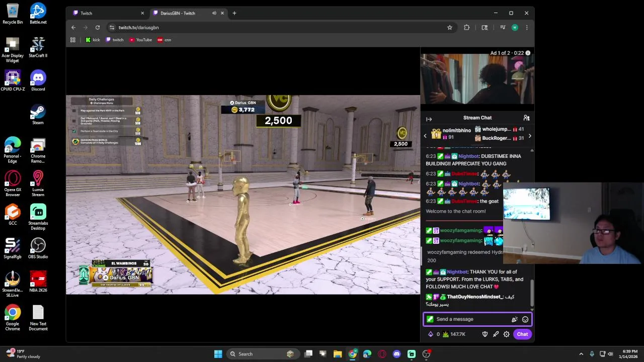Open the ad info icon

click(x=528, y=53)
